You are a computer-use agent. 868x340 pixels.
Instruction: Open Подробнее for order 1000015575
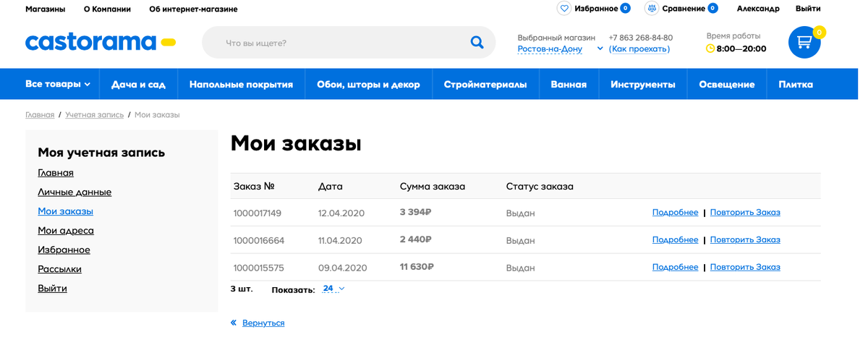[x=675, y=267]
